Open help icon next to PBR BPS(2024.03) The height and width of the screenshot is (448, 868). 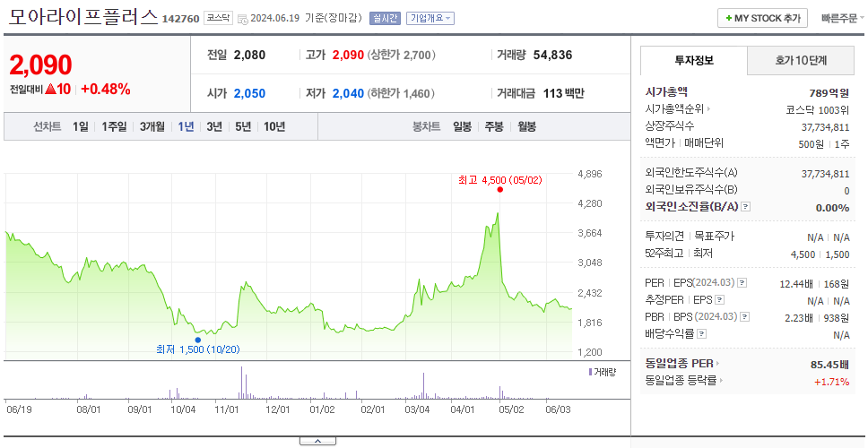pos(745,317)
